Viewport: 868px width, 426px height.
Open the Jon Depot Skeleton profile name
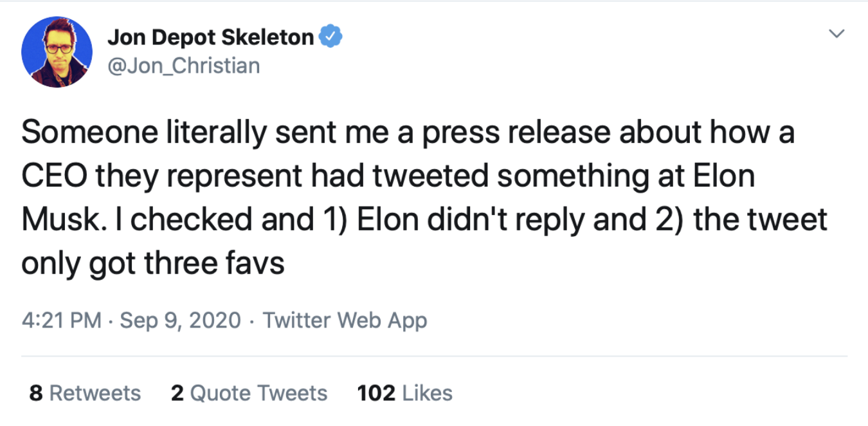210,38
